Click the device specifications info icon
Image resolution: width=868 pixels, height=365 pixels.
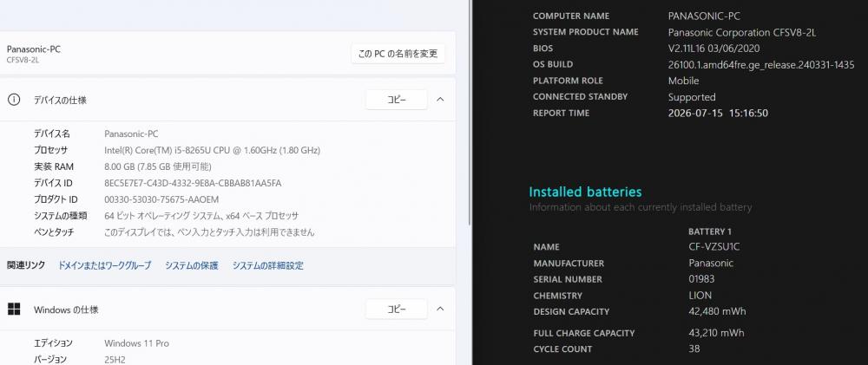point(14,100)
